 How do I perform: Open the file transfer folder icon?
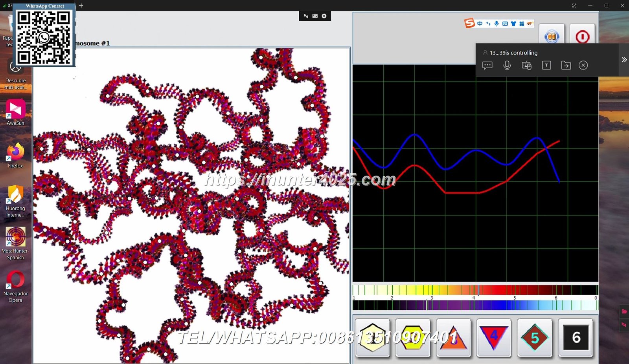tap(566, 65)
